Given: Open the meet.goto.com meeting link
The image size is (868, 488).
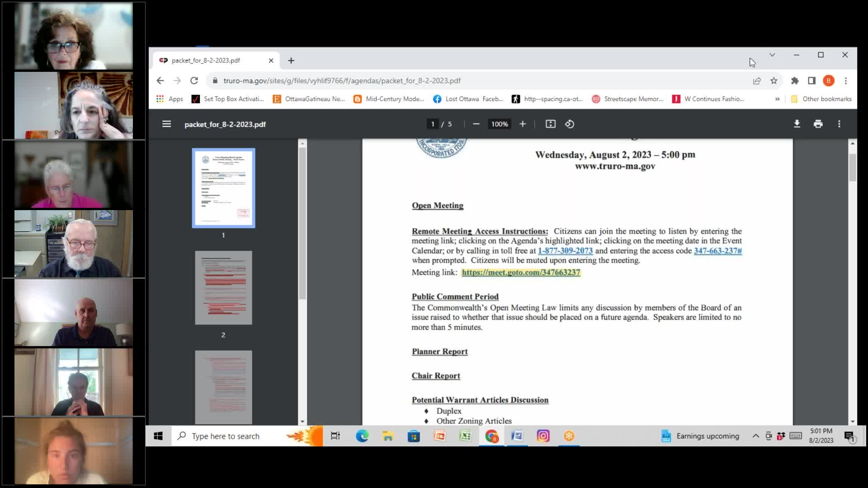Looking at the screenshot, I should (x=521, y=272).
